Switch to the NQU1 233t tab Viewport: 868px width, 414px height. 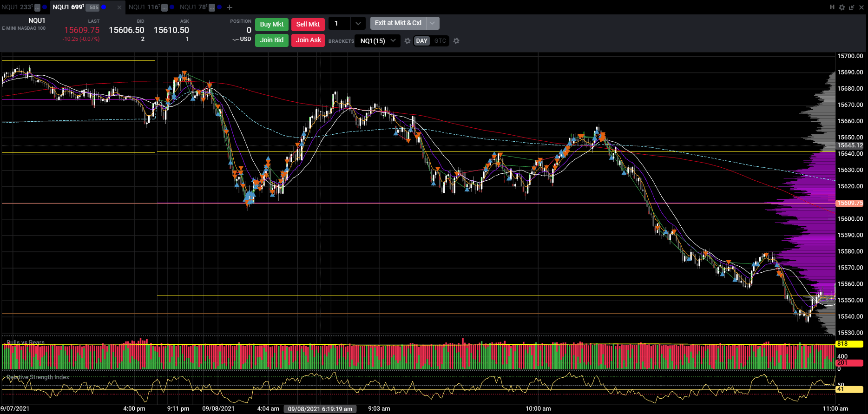pos(17,7)
